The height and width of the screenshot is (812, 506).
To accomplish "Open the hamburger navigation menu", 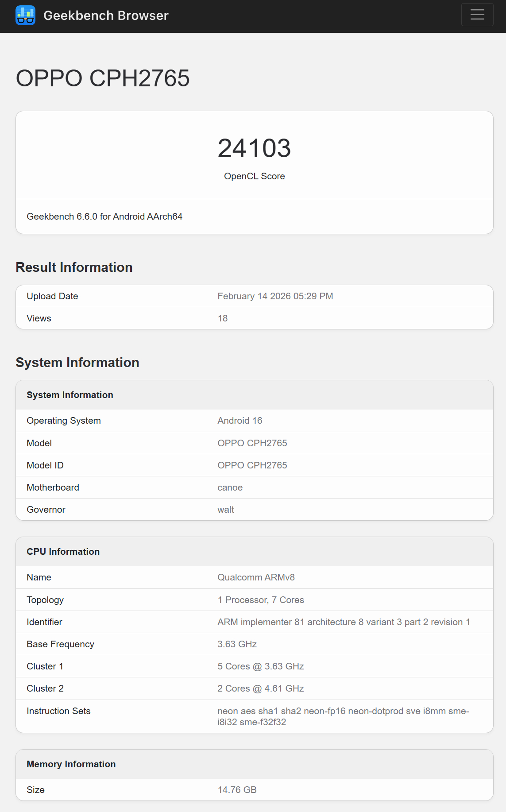I will [477, 15].
